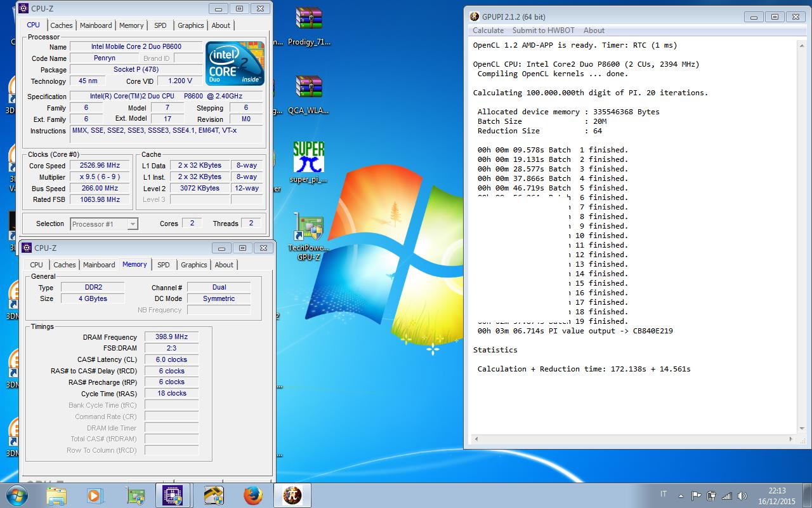The width and height of the screenshot is (812, 508).
Task: Click the DC Mode Symmetric field
Action: click(x=219, y=299)
